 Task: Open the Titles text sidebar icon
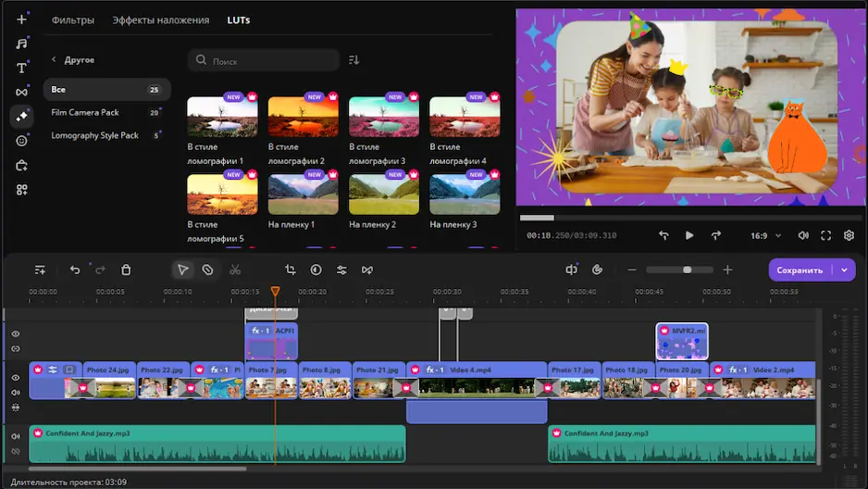(x=21, y=69)
